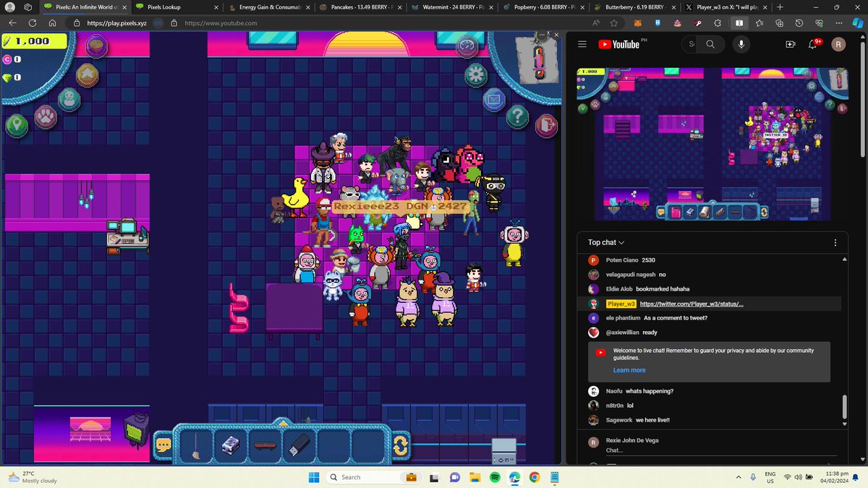This screenshot has height=488, width=868.
Task: Refresh the page with reload button
Action: (x=33, y=23)
